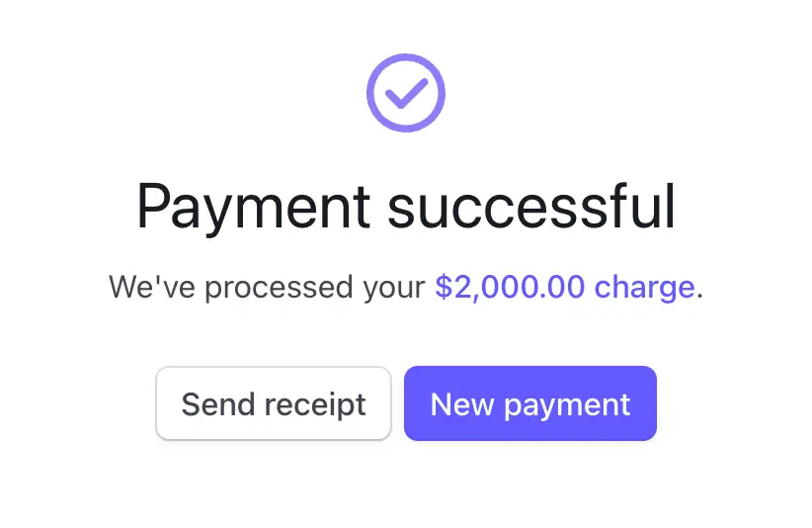Click the Payment successful heading
The width and height of the screenshot is (812, 528).
click(405, 207)
